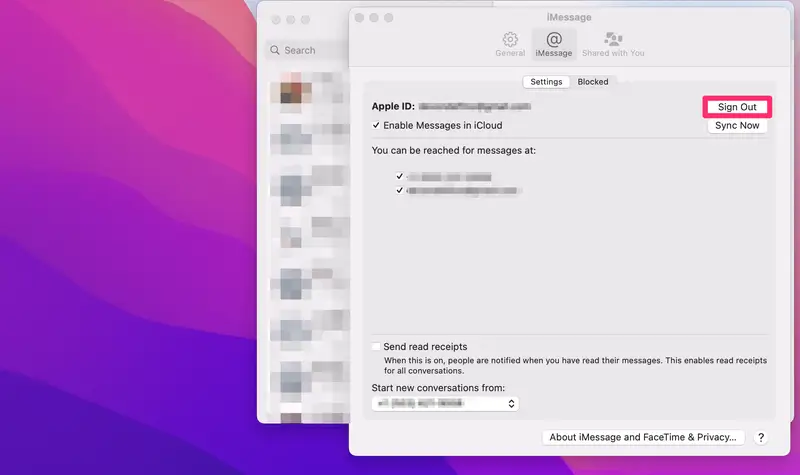Uncheck the second reachable address checkbox
Image resolution: width=800 pixels, height=475 pixels.
pos(399,190)
